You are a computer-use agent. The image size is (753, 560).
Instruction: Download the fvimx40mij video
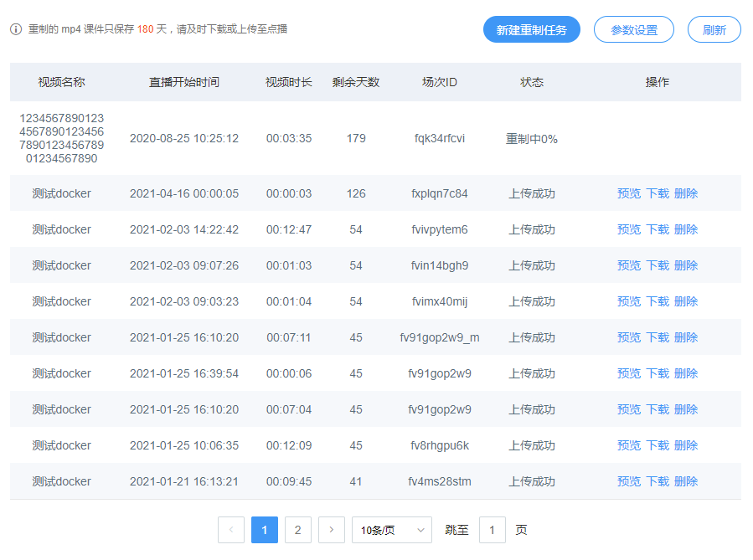click(658, 301)
